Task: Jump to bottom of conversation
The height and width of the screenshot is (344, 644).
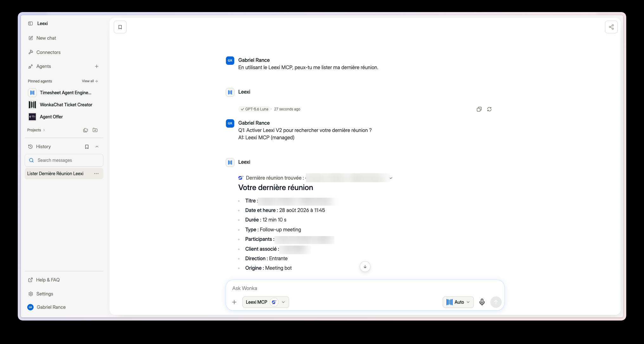Action: coord(365,267)
